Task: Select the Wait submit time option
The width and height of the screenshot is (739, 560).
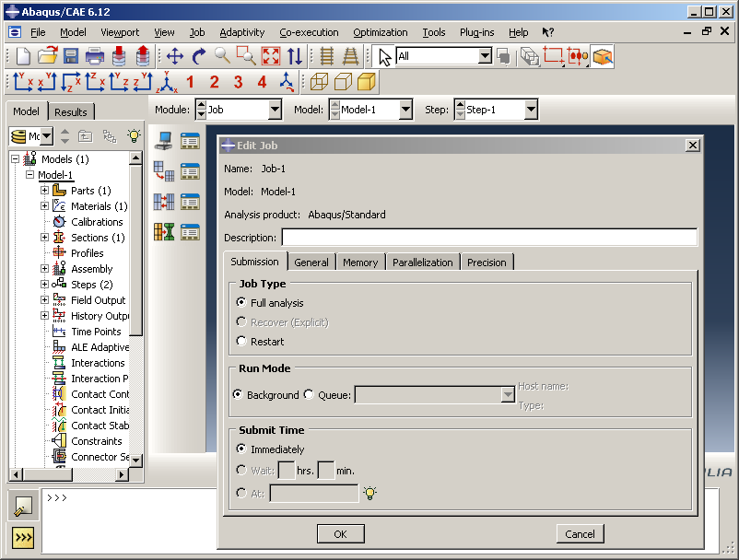Action: click(x=241, y=470)
